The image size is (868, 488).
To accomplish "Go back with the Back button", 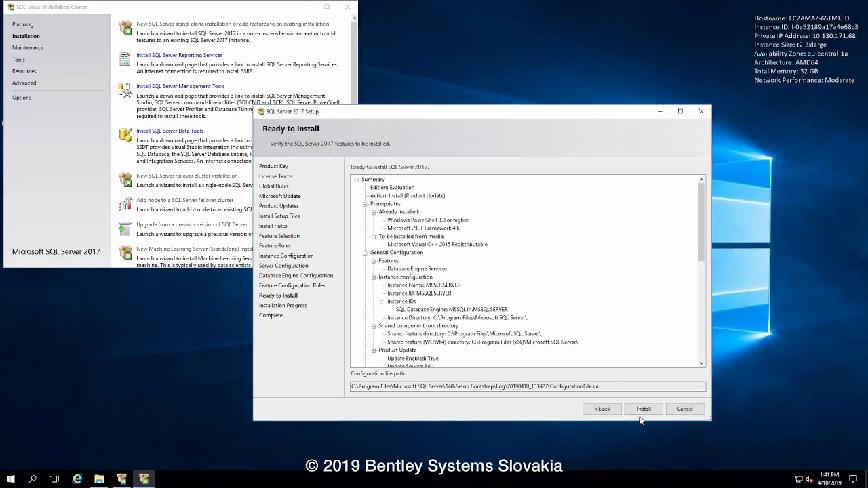I will [602, 409].
